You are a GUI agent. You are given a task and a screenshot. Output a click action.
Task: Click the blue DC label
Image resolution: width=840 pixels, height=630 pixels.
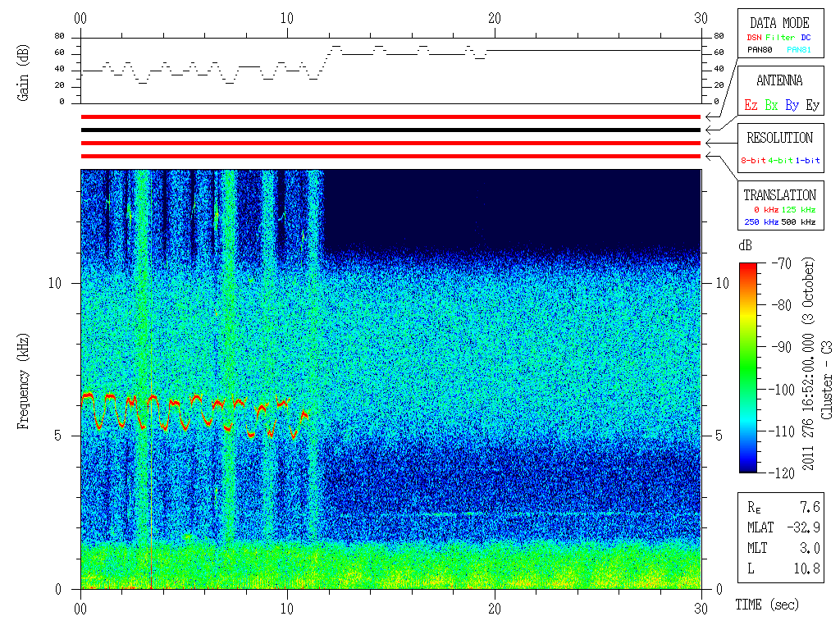tap(806, 38)
